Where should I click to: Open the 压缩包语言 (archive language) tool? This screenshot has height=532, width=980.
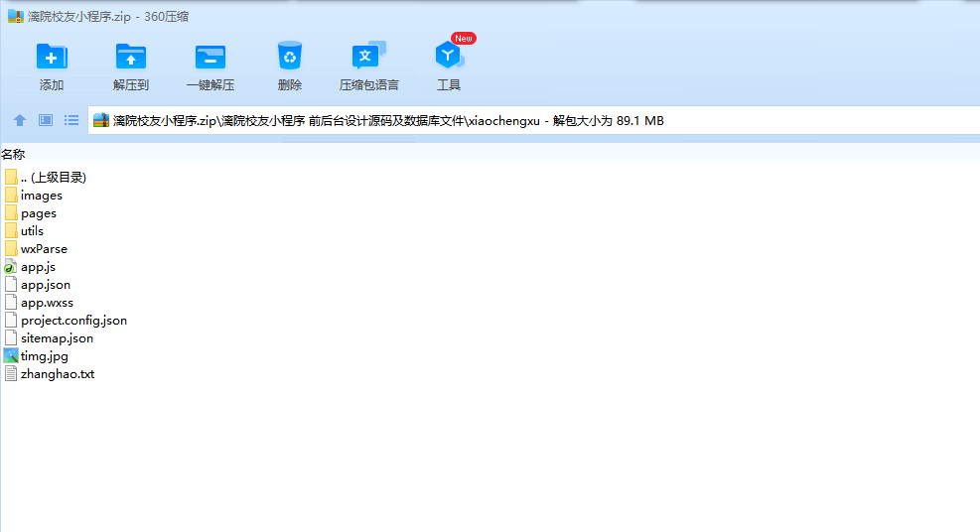[x=368, y=56]
